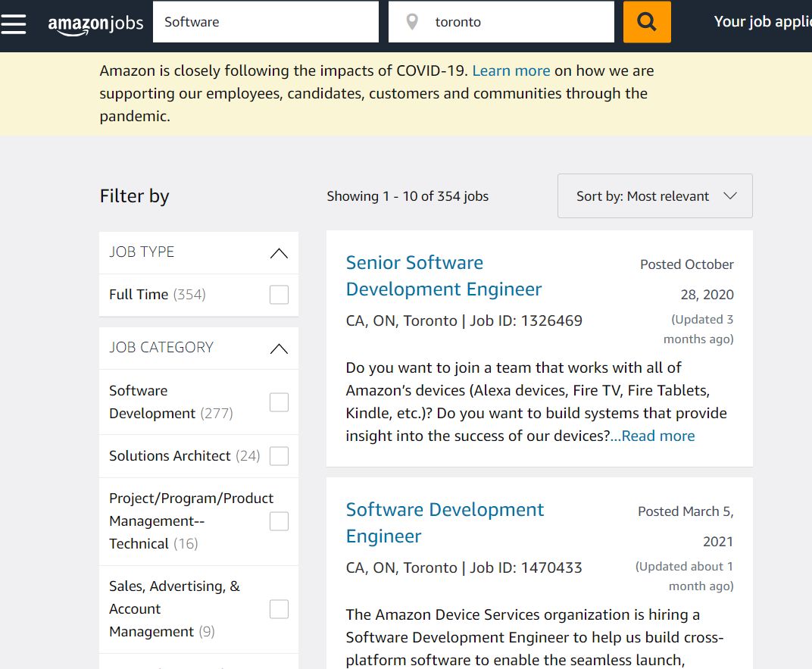Click the '(Updated 3 months ago)' text
Screen dimensions: 812x669
click(698, 329)
